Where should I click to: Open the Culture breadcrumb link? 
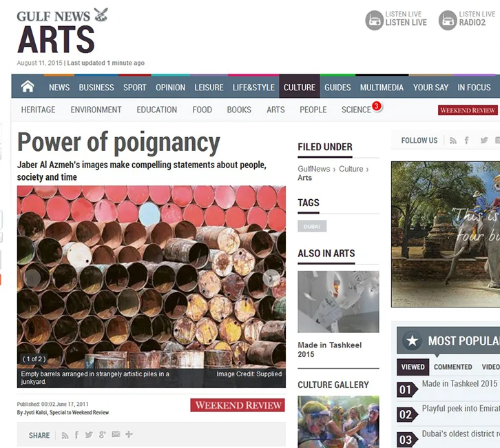351,169
